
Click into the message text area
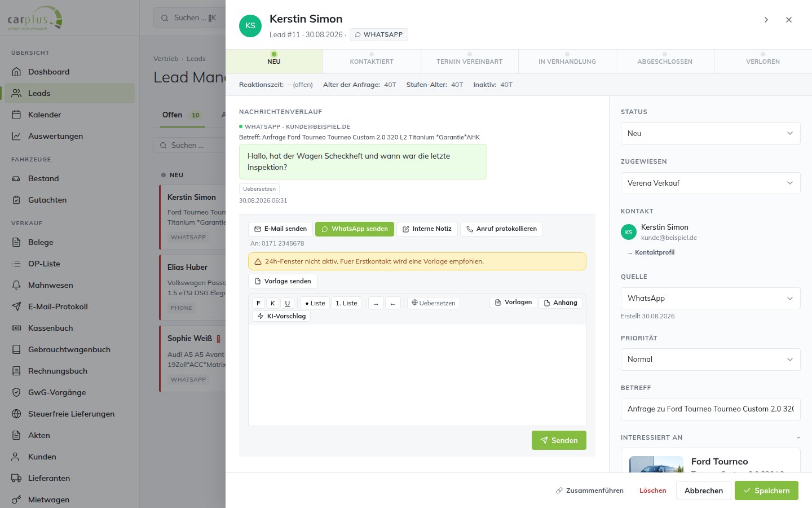[x=417, y=375]
